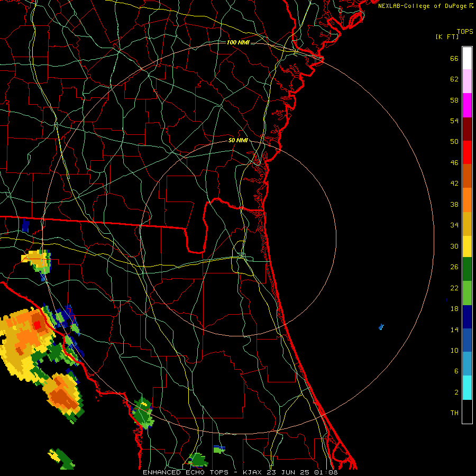Screen dimensions: 476x476
Task: Select the "2" legend value
Action: [456, 392]
